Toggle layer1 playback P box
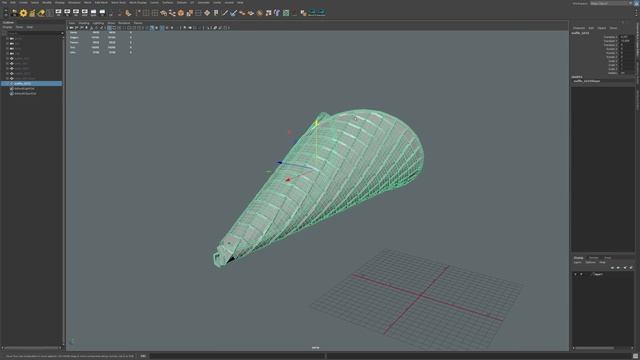Screen dimensions: 640x360 [581, 274]
